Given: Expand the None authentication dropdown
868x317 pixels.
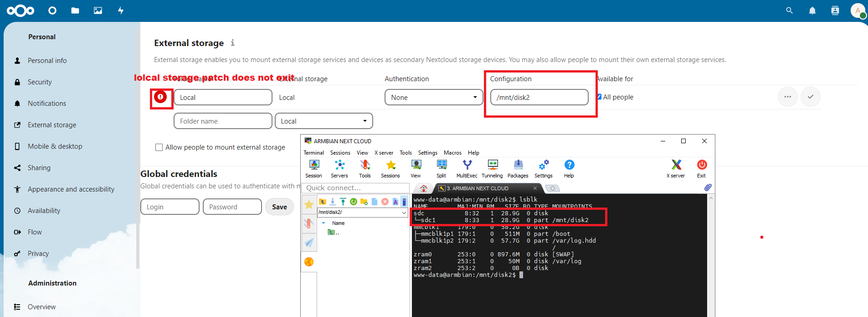Looking at the screenshot, I should (433, 97).
